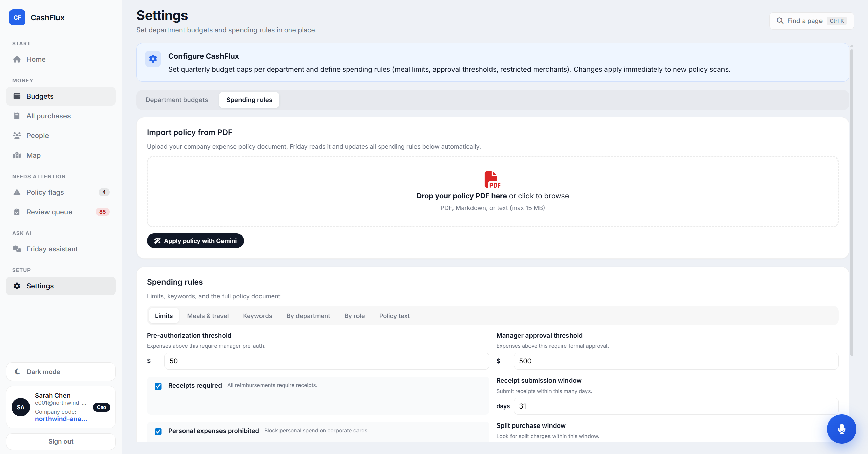This screenshot has height=454, width=868.
Task: Open the Keywords tab
Action: click(257, 316)
